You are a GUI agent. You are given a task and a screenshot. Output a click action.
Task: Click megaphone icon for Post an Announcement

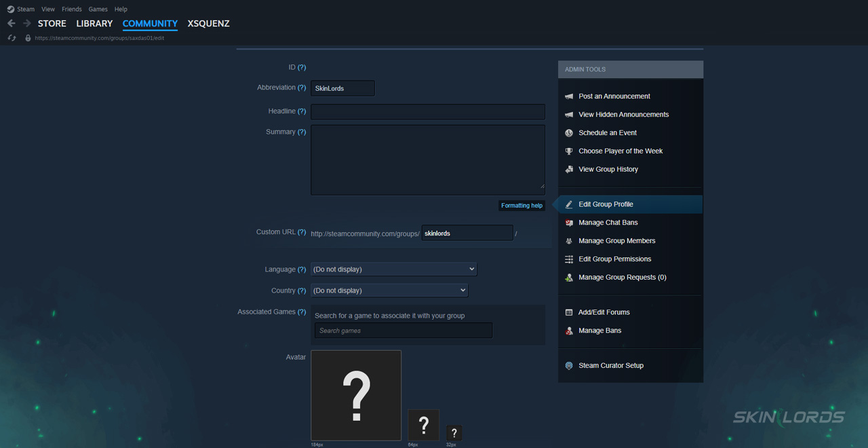(569, 96)
